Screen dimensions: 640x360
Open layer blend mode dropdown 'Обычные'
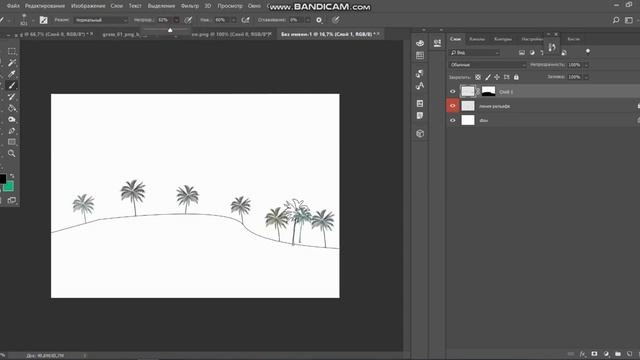[487, 65]
